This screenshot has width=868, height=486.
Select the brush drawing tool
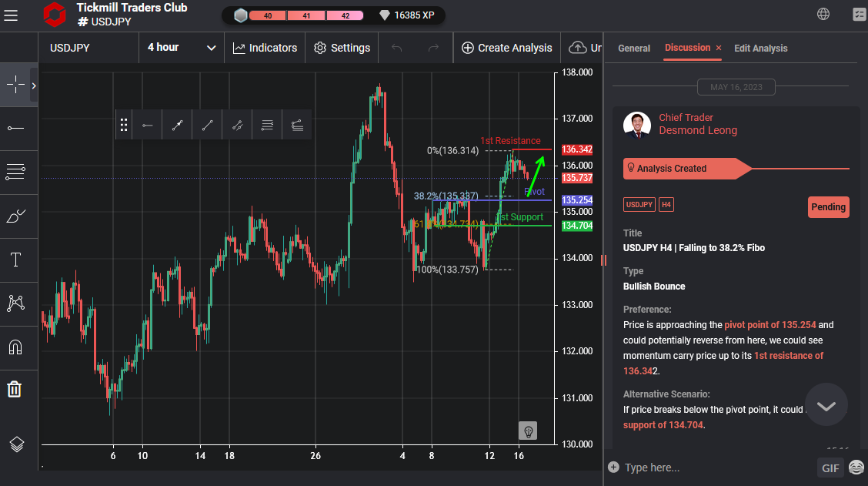pos(15,216)
